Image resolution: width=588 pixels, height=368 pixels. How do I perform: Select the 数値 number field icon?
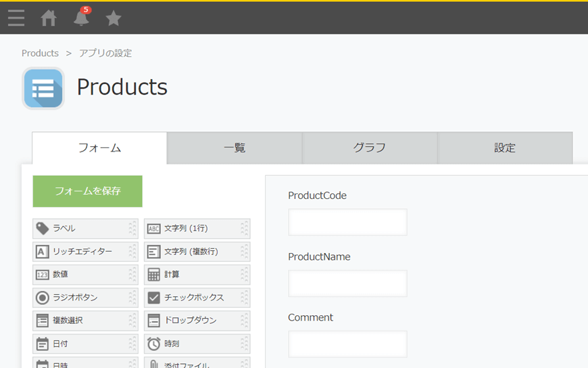point(42,275)
